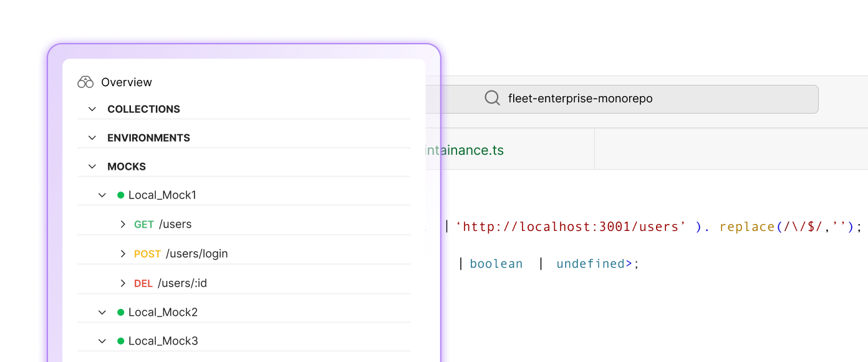Open the Overview item in sidebar
Screen dimensions: 868x362
(x=127, y=82)
